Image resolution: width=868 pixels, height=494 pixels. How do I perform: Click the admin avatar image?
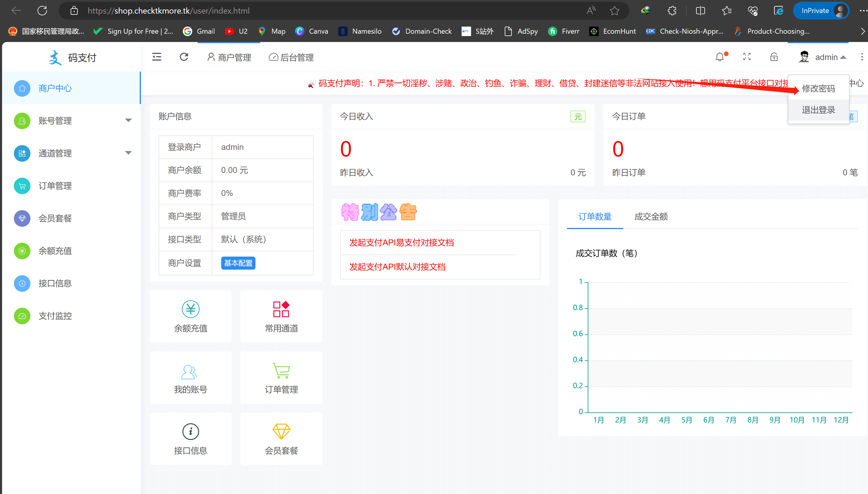[804, 57]
